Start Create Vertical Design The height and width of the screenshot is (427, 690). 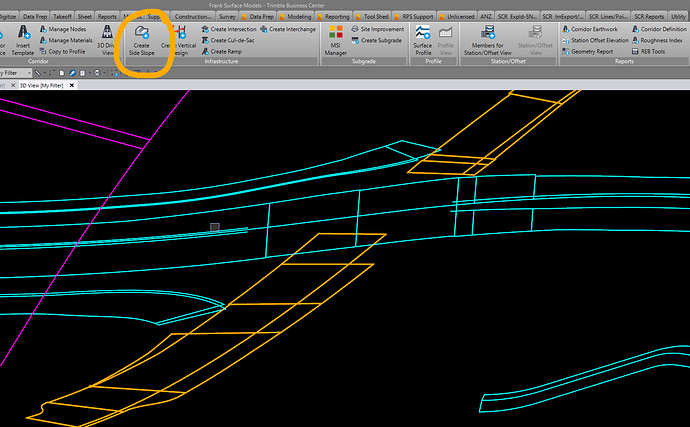pos(180,40)
